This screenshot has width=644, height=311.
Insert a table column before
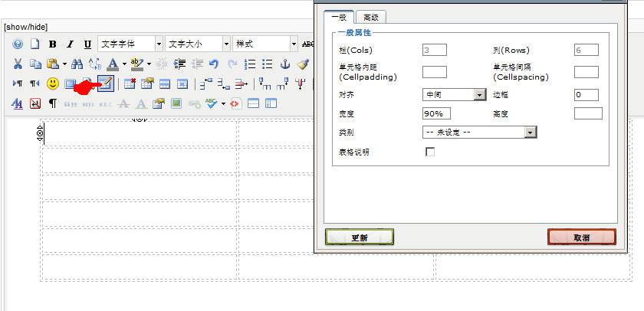click(265, 83)
